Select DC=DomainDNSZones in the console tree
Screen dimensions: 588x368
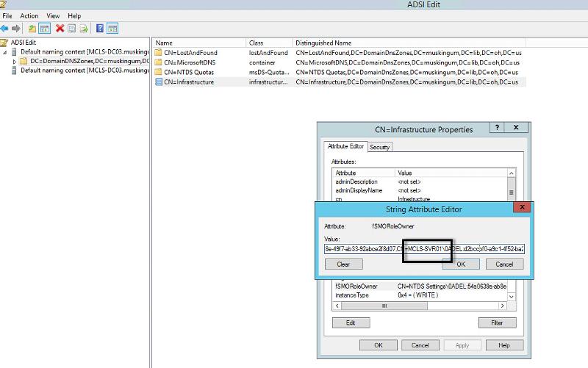(x=89, y=61)
